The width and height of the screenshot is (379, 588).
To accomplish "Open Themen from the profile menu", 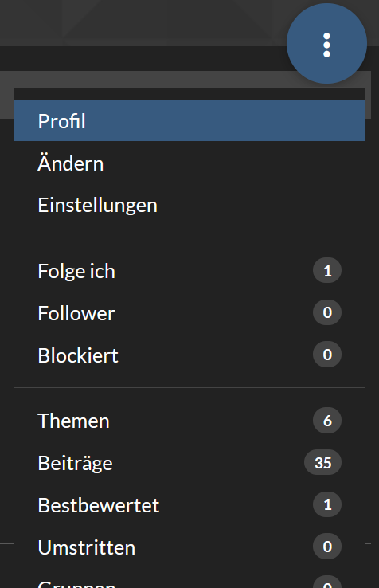I will coord(189,421).
